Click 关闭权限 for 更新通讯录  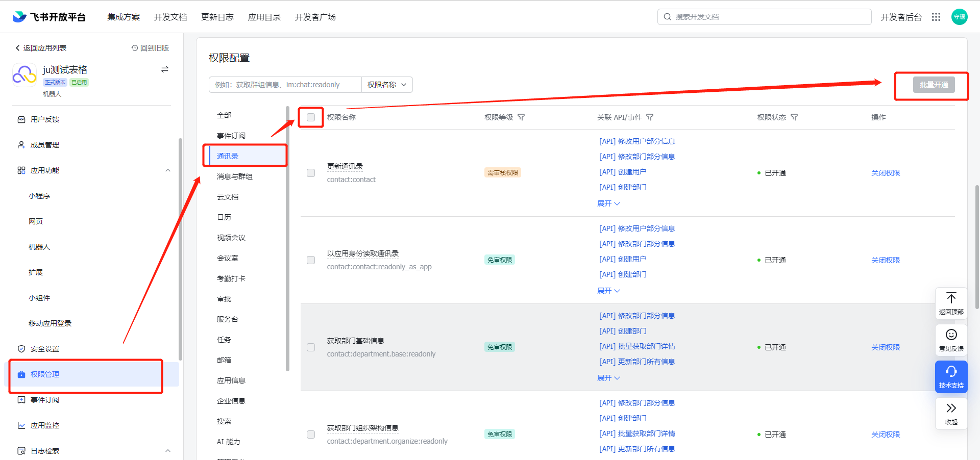point(886,173)
